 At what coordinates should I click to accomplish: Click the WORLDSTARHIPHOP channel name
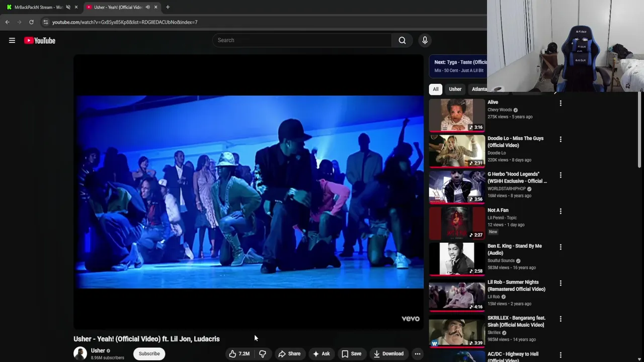tap(507, 189)
